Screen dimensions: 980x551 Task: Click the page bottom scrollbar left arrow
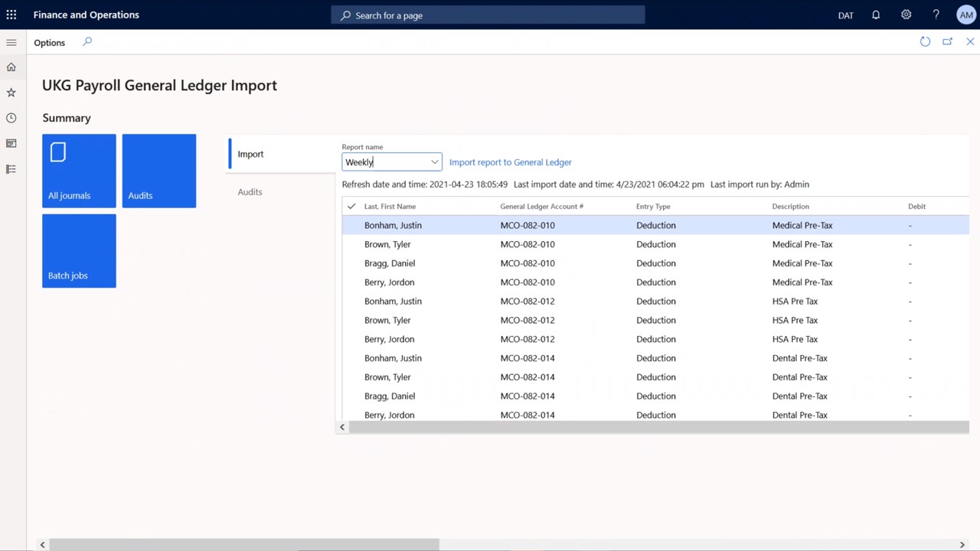(x=42, y=545)
